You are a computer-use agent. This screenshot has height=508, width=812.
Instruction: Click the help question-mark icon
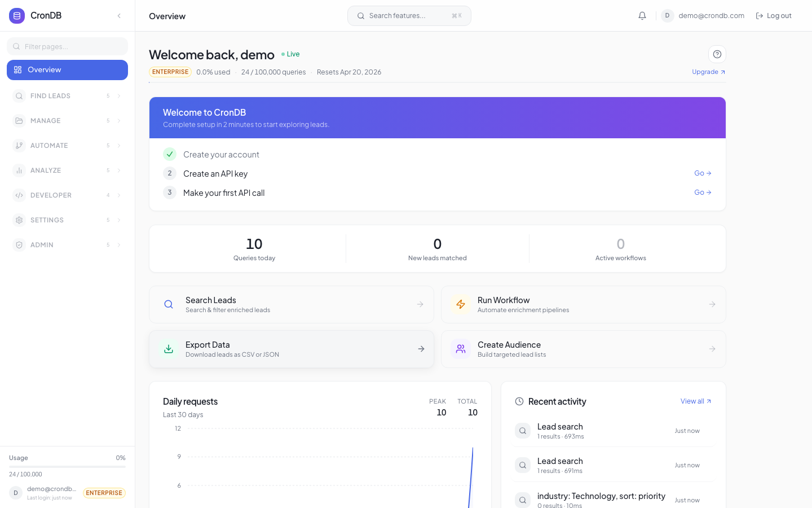click(x=717, y=54)
